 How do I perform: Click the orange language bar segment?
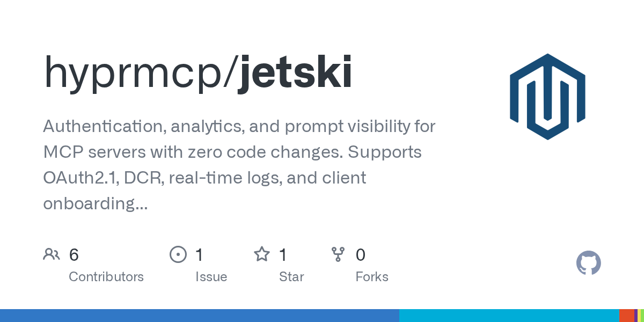coord(626,316)
